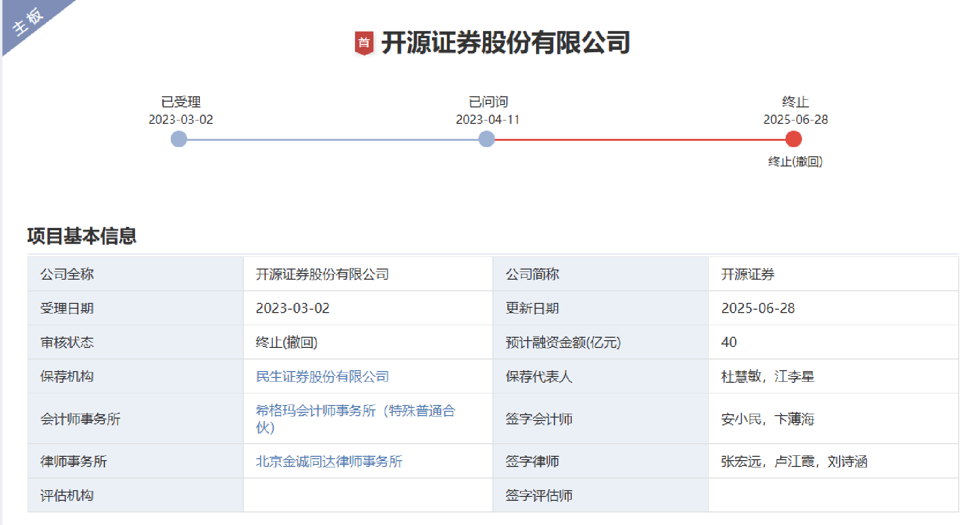Click the 律师事务所 label cell

coord(135,461)
